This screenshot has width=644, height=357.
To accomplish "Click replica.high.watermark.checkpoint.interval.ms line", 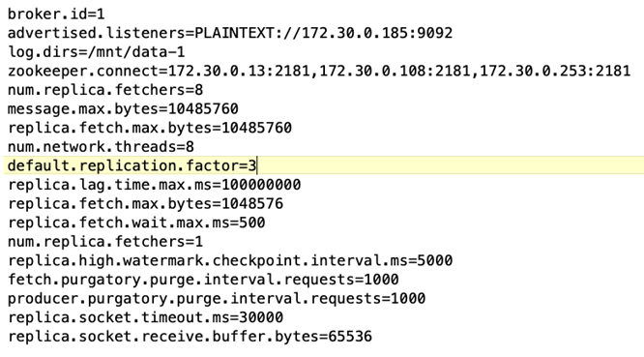I will pyautogui.click(x=230, y=260).
